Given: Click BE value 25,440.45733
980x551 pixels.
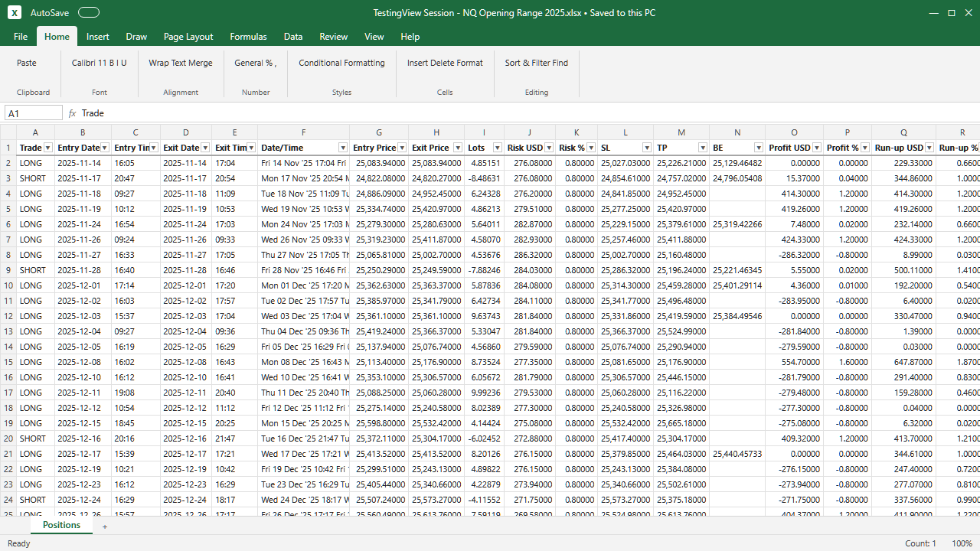Looking at the screenshot, I should click(x=737, y=454).
